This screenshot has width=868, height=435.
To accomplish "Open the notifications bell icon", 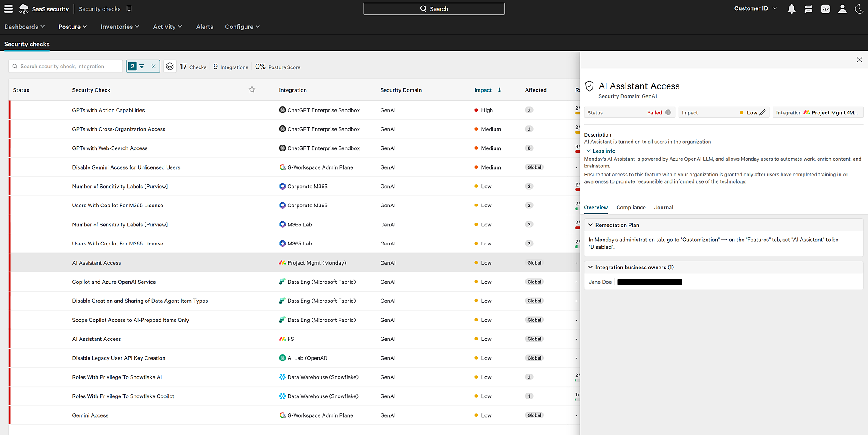I will click(791, 8).
